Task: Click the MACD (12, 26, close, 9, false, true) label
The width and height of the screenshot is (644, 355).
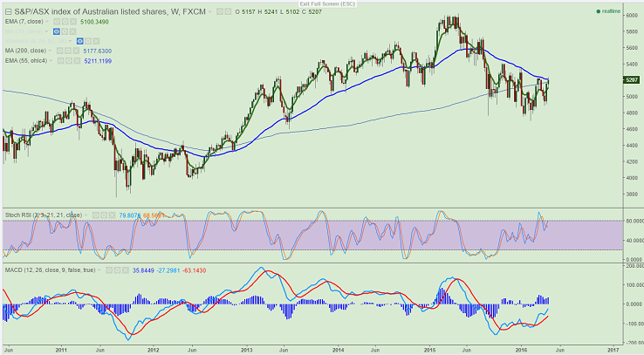Action: [x=50, y=270]
